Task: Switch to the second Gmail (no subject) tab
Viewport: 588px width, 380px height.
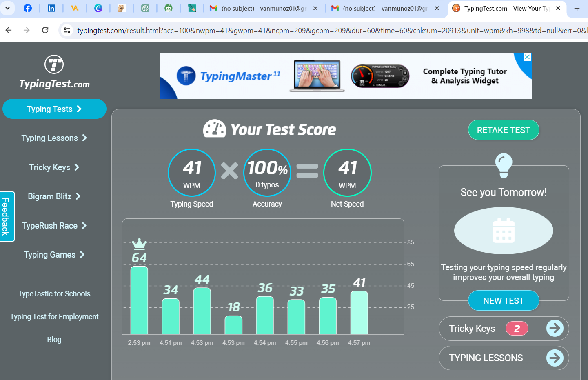Action: pos(385,8)
